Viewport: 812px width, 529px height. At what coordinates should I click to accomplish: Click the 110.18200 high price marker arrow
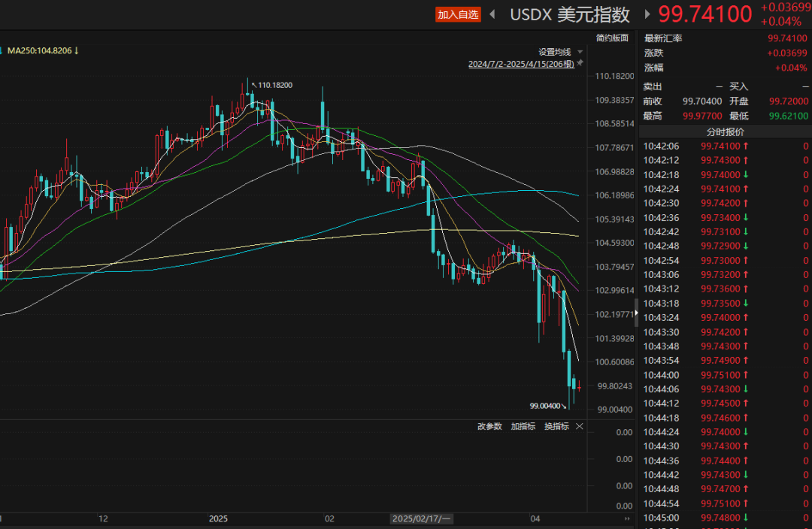click(253, 84)
